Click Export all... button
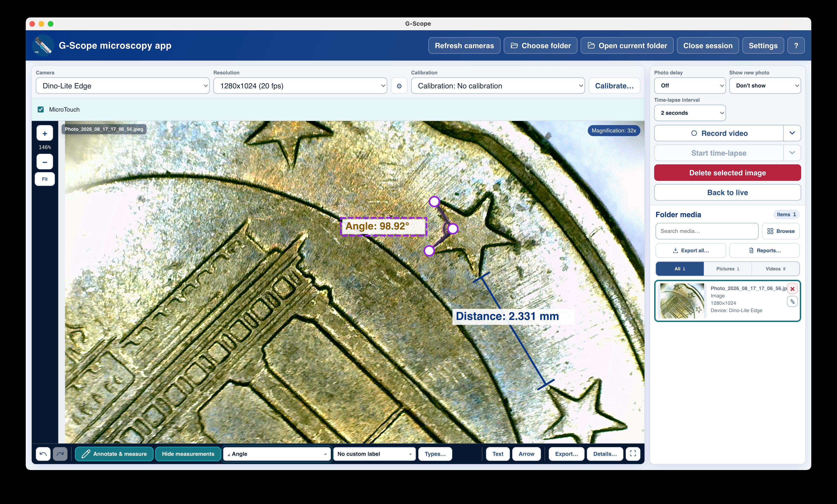This screenshot has height=504, width=837. coord(691,250)
